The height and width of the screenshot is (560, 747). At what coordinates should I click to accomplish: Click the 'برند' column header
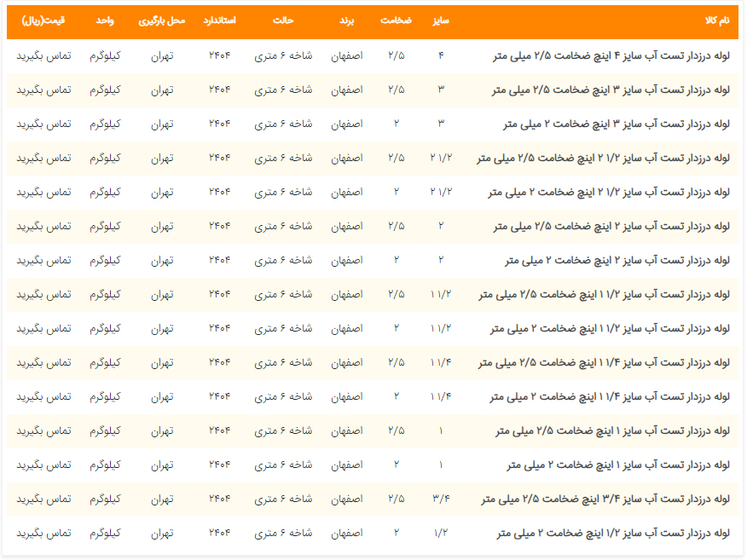[347, 20]
